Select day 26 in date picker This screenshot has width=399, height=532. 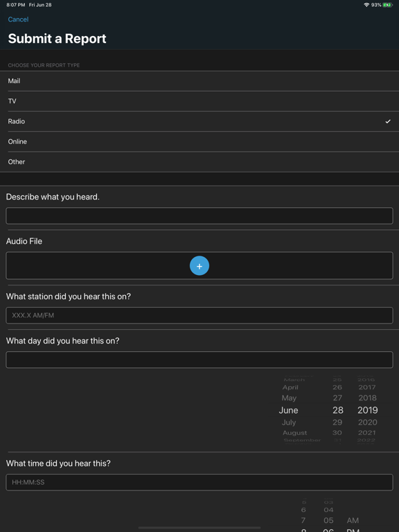pos(337,387)
